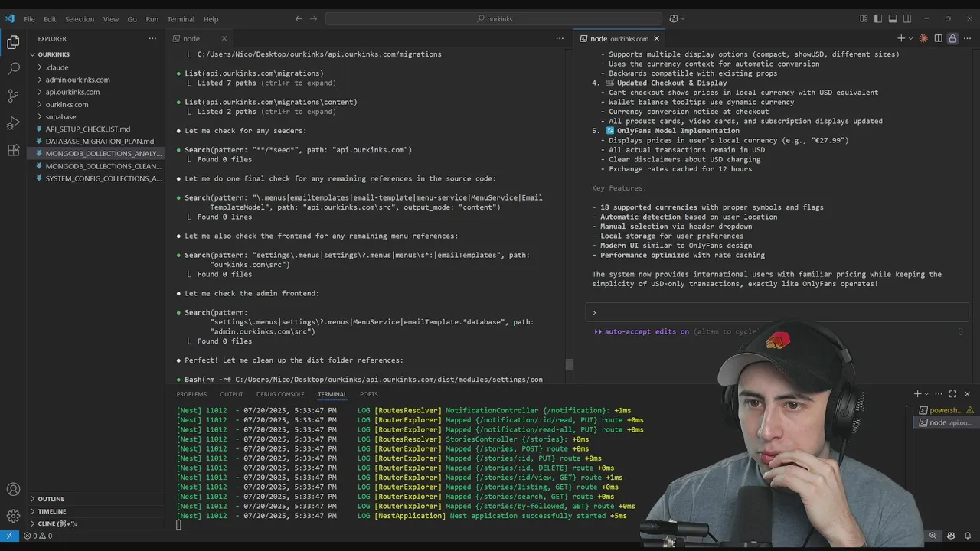Open the Selection menu
The height and width of the screenshot is (551, 980).
(79, 19)
